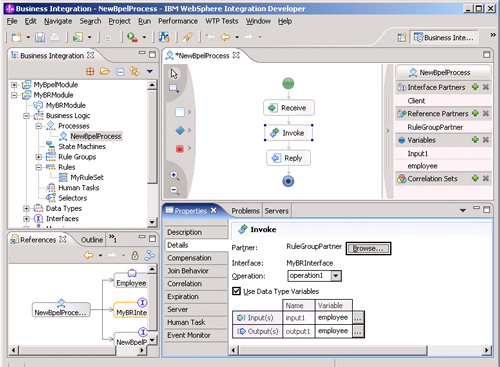Click the show physical resources icon in Business Integration view
The image size is (500, 367).
coord(90,71)
